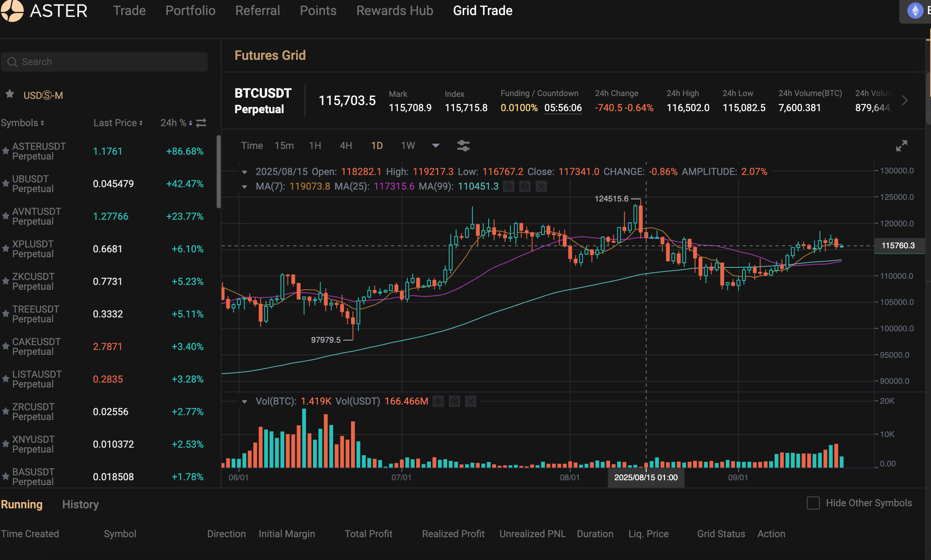This screenshot has height=560, width=931.
Task: Collapse the OHLC info row arrow
Action: point(244,172)
